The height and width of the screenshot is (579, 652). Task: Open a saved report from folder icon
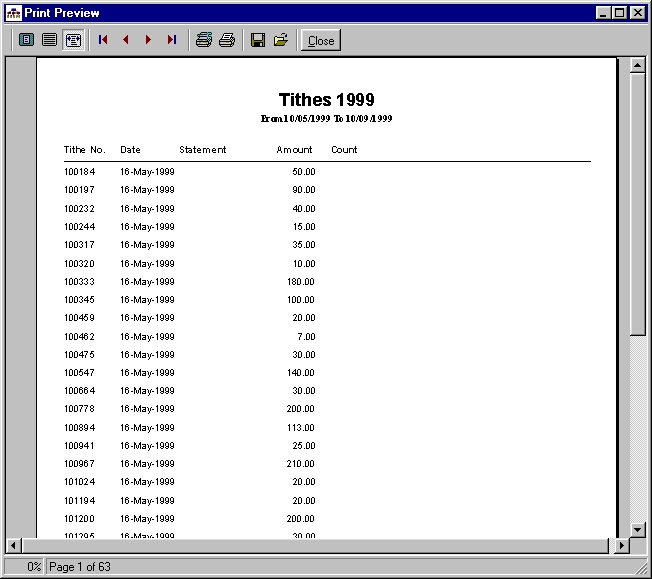coord(281,40)
